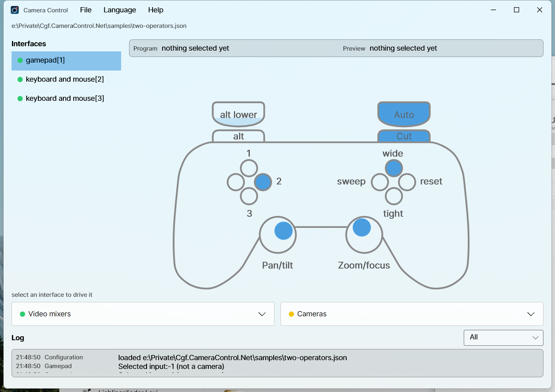Click the configuration file path text
Viewport: 555px width, 392px height.
[x=99, y=26]
